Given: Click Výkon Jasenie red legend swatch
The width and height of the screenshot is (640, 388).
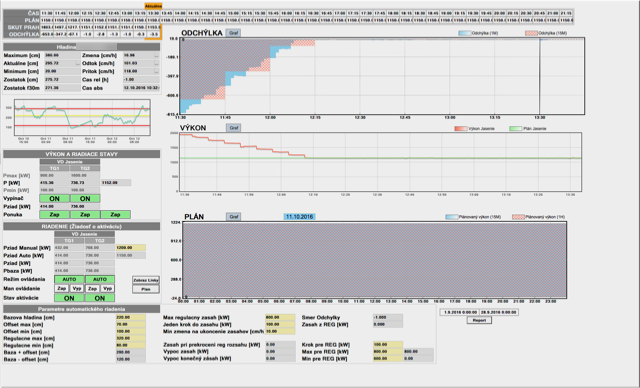Looking at the screenshot, I should tap(461, 129).
